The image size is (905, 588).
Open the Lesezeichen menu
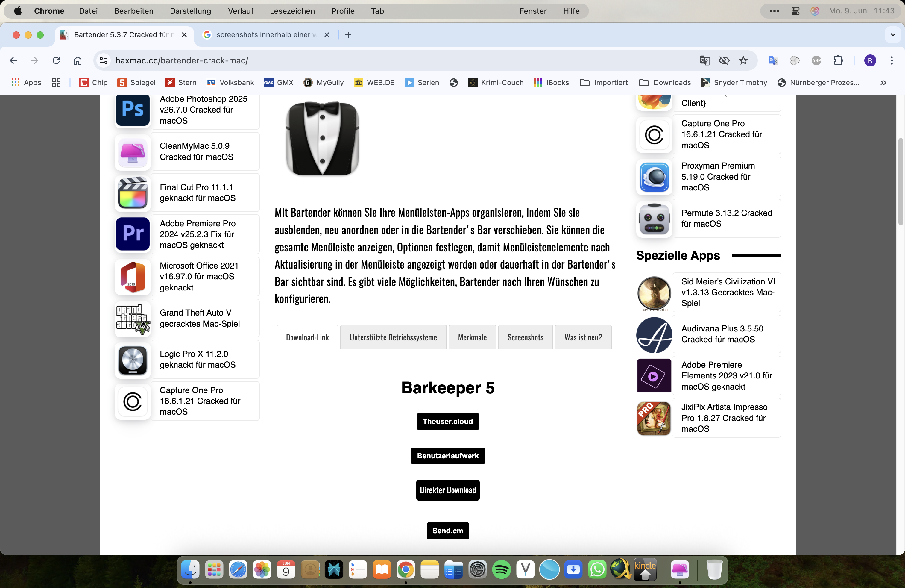click(292, 11)
